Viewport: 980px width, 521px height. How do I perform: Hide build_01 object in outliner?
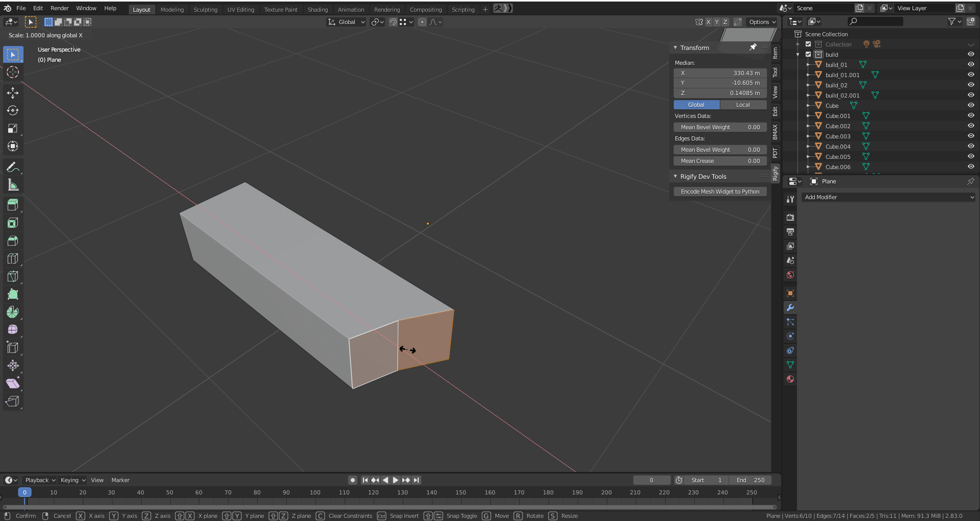[970, 64]
